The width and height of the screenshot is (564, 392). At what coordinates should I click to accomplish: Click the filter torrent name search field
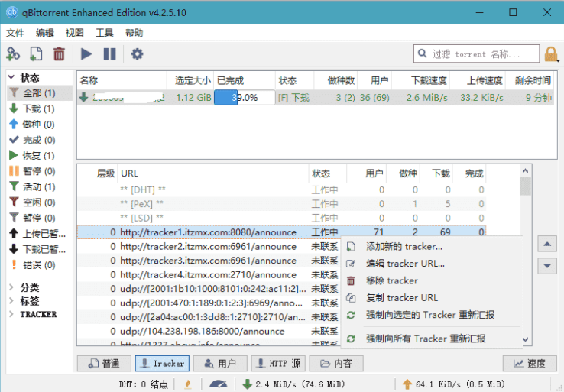(x=476, y=54)
